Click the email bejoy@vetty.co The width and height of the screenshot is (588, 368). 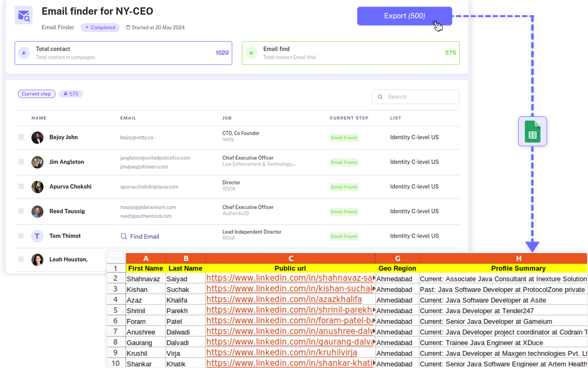(137, 138)
